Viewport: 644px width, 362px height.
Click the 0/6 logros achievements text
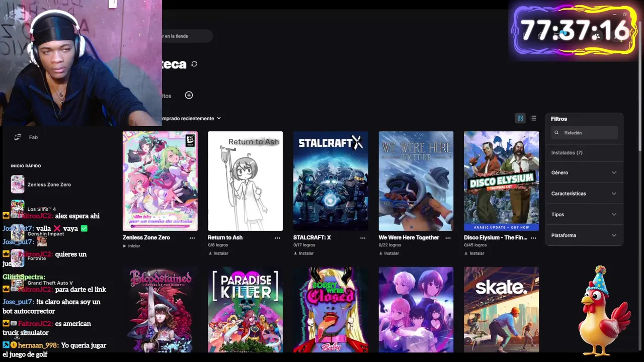click(218, 245)
